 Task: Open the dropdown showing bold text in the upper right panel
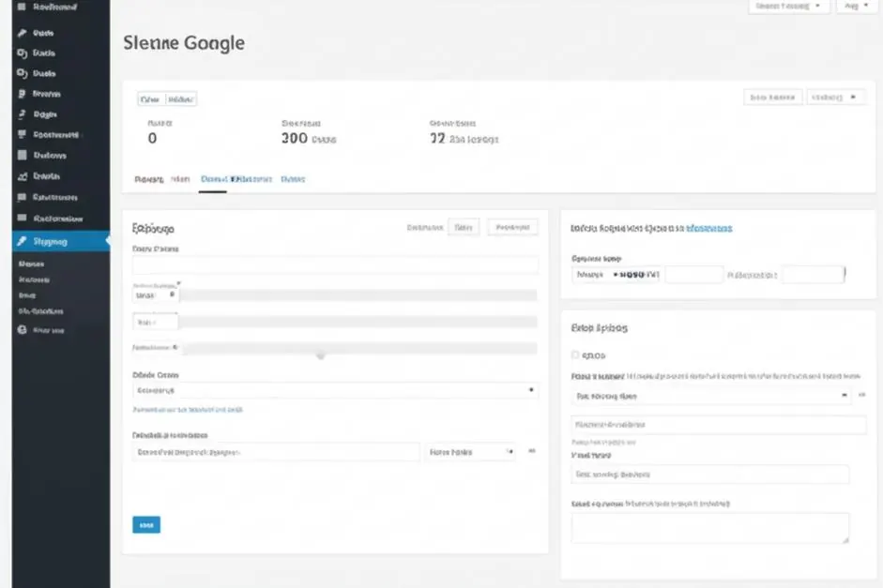point(617,275)
